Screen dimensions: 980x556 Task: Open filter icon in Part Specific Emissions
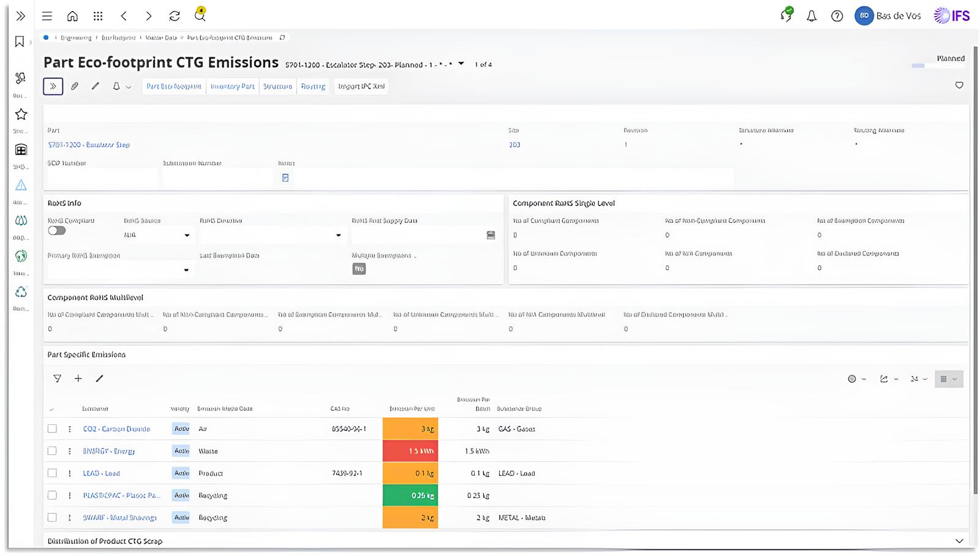click(58, 378)
